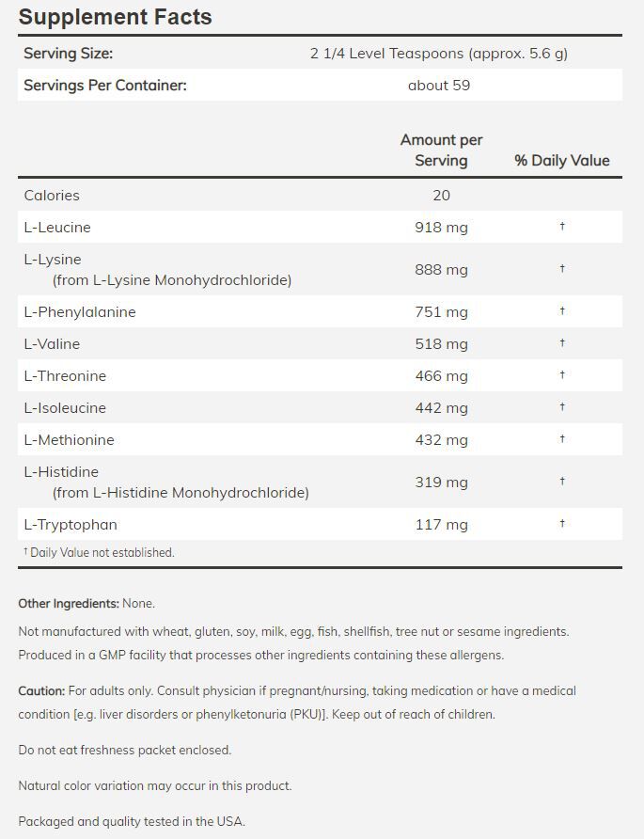Click the dagger symbol in L-Threonine row
This screenshot has width=644, height=839.
pos(562,375)
